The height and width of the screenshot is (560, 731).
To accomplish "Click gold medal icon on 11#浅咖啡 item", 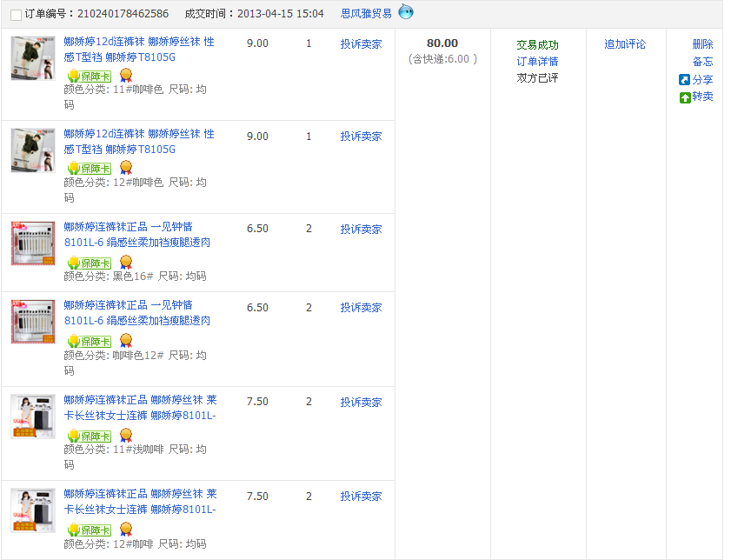I will (x=126, y=435).
